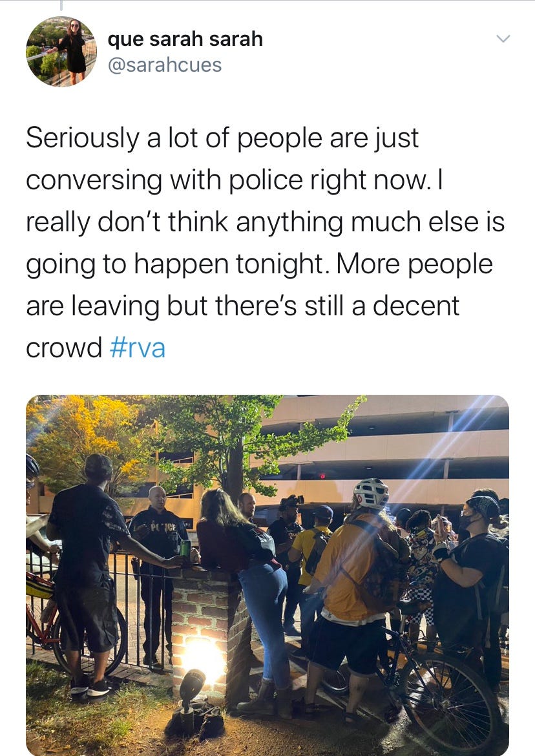This screenshot has height=756, width=535.
Task: Open the tweet options chevron menu
Action: point(503,39)
